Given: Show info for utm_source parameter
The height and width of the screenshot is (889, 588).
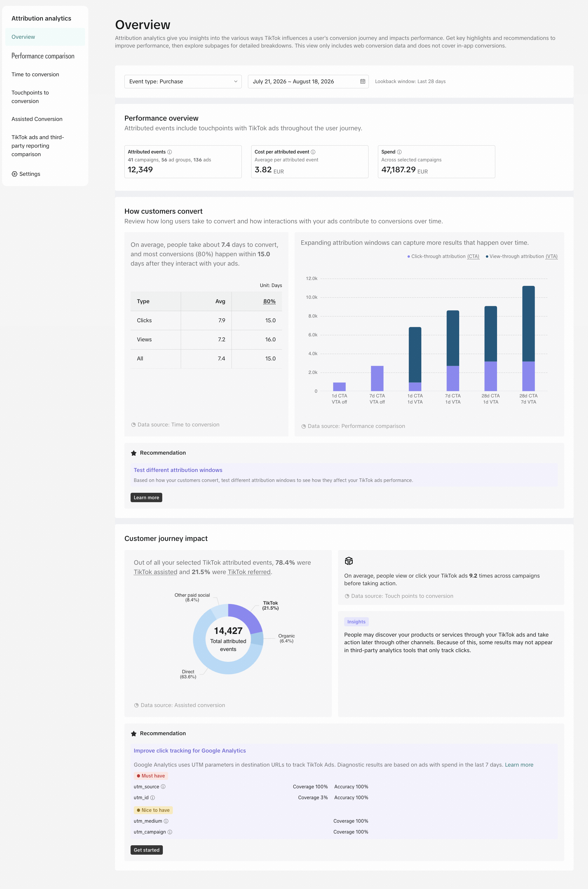Looking at the screenshot, I should point(163,787).
